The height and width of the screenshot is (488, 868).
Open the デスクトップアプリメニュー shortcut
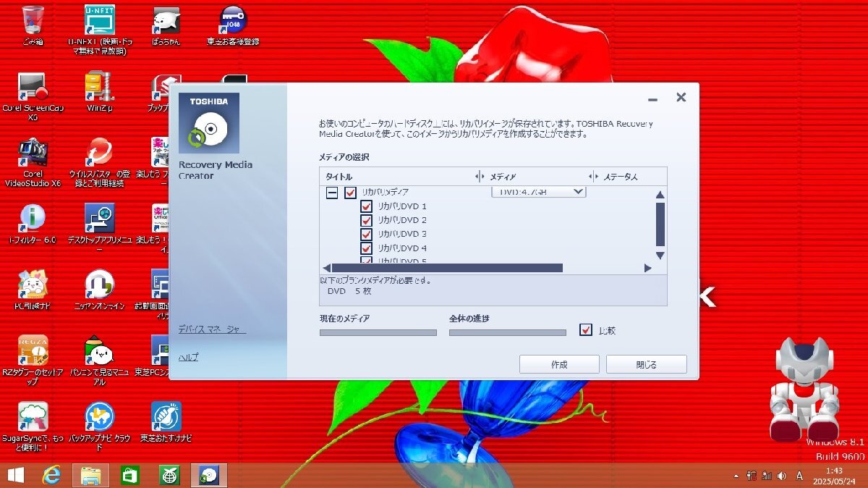(99, 227)
